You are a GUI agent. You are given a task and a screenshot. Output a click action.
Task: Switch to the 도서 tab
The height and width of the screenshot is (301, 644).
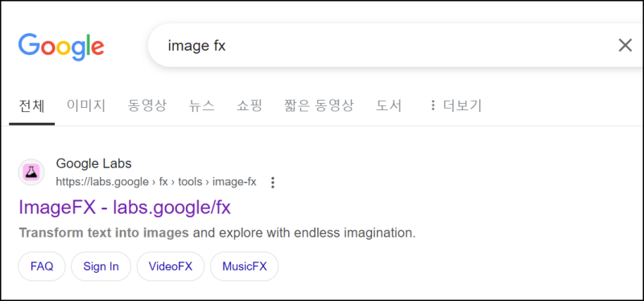click(x=389, y=106)
